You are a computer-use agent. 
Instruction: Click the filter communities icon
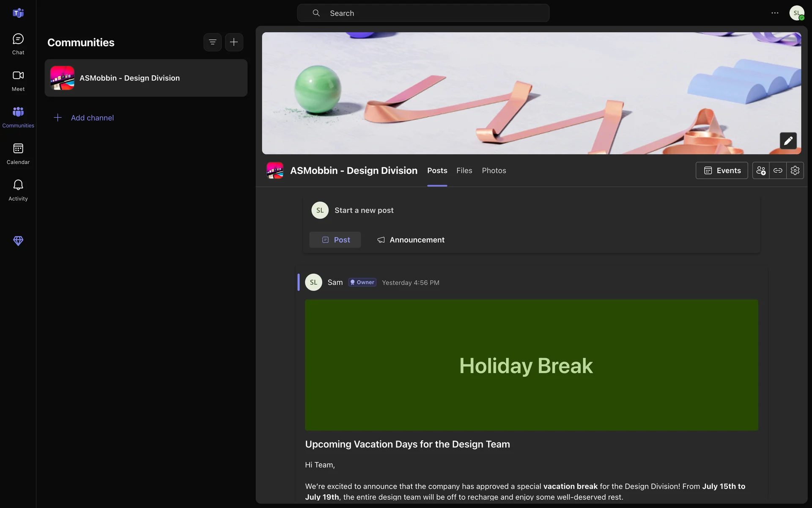[x=212, y=42]
